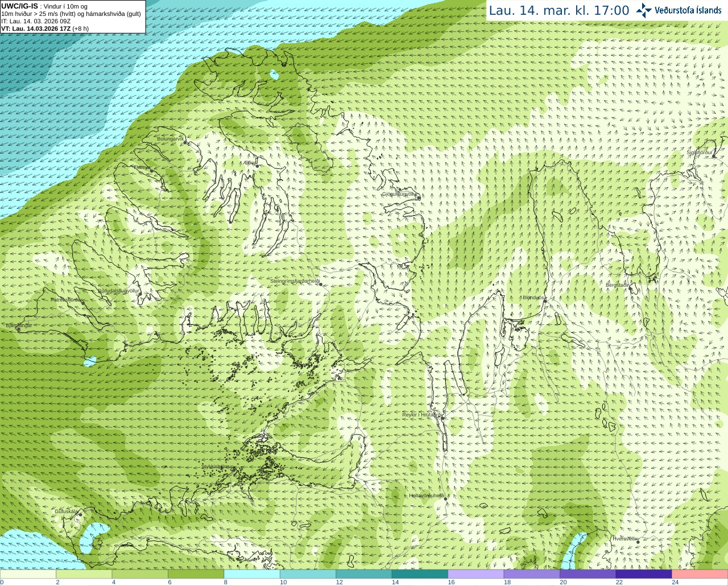Click the 'UWC/IG-IS' model title text
The height and width of the screenshot is (586, 728).
pyautogui.click(x=19, y=6)
